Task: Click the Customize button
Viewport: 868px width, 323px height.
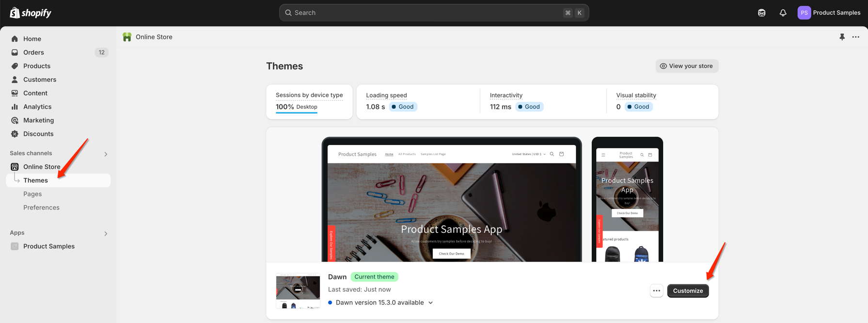Action: click(x=688, y=291)
